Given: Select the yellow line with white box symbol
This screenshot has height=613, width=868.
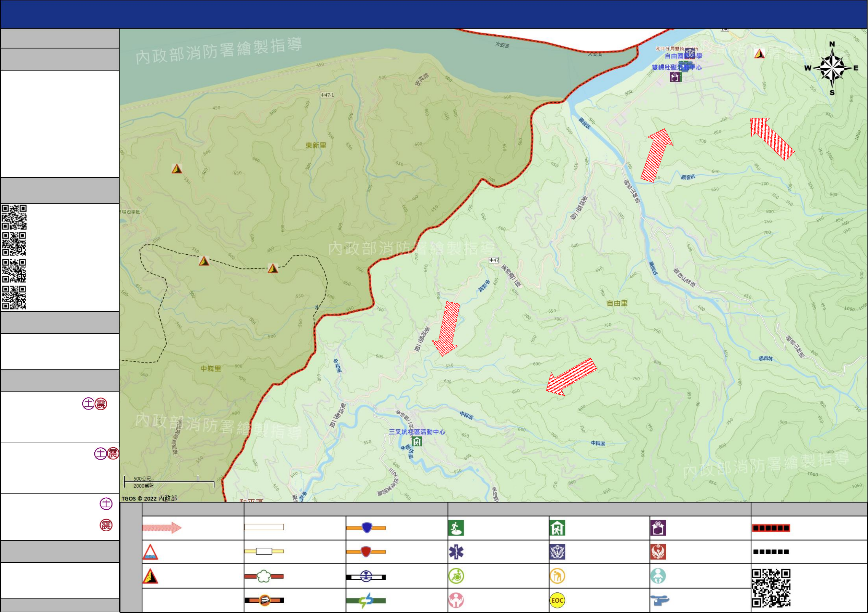Looking at the screenshot, I should 264,551.
